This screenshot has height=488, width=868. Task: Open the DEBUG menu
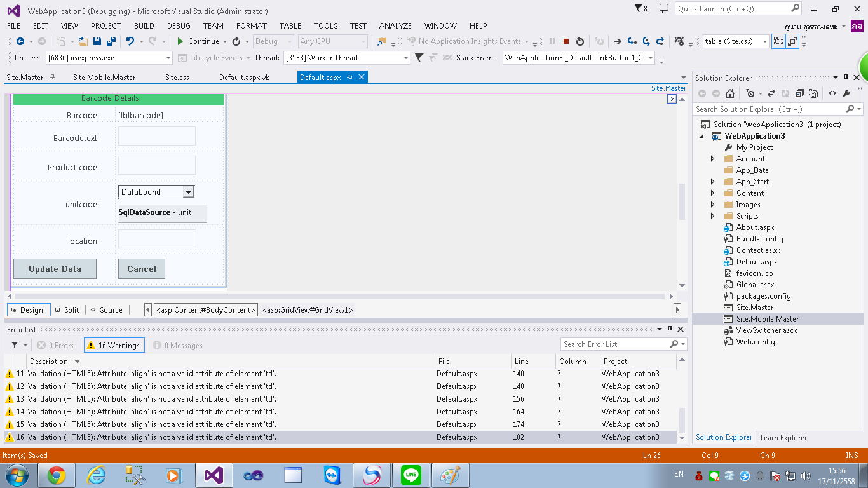pyautogui.click(x=179, y=26)
